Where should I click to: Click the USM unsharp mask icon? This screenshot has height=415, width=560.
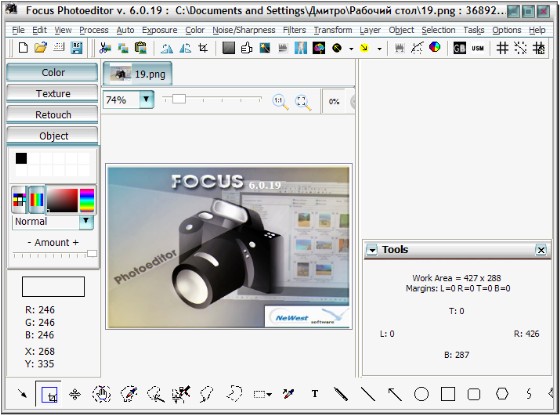coord(478,48)
